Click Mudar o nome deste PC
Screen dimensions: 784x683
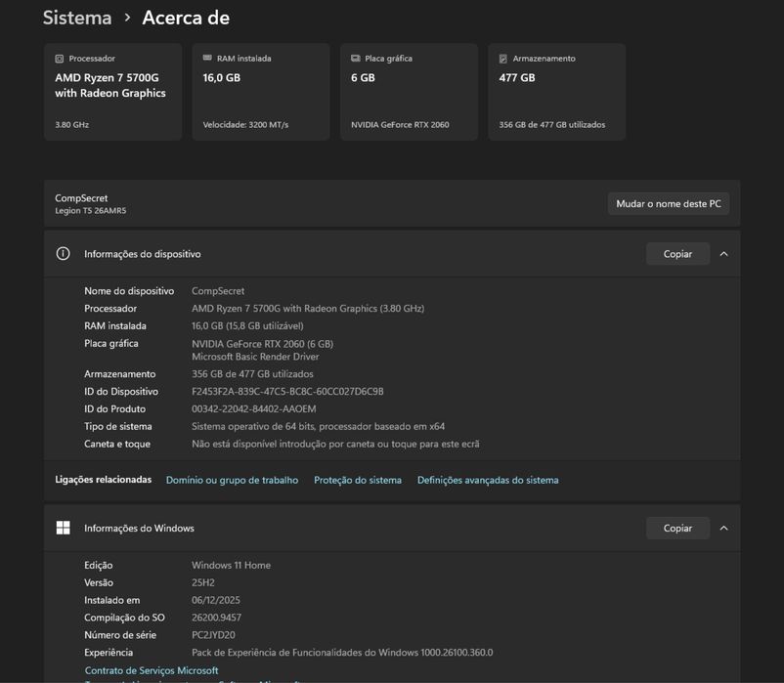tap(669, 204)
